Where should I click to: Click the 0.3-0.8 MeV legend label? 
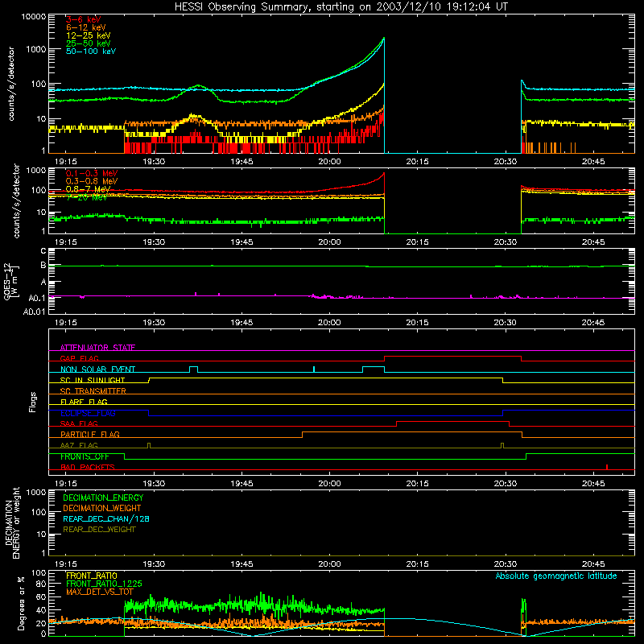92,181
